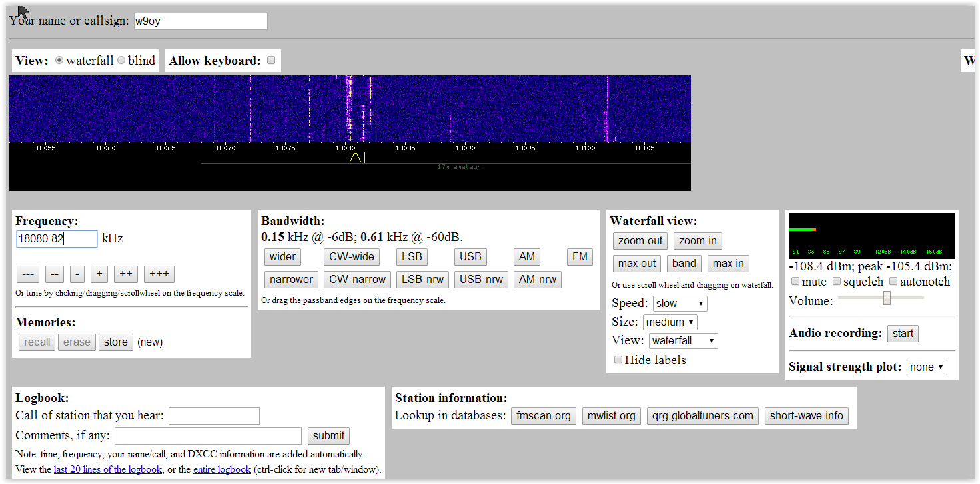Make the bandwidth narrower
Image resolution: width=980 pixels, height=484 pixels.
[291, 280]
